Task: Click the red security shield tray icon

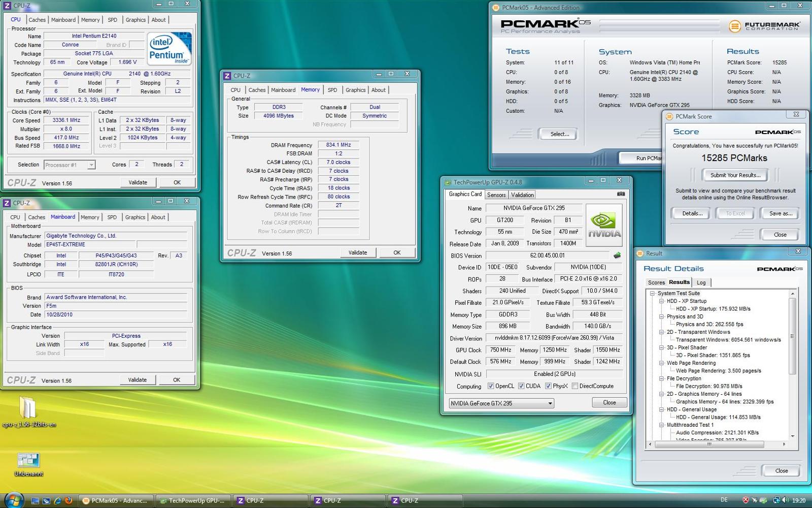Action: (746, 500)
